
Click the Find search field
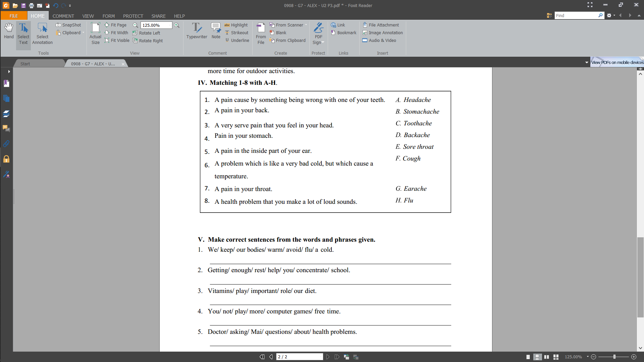[576, 15]
